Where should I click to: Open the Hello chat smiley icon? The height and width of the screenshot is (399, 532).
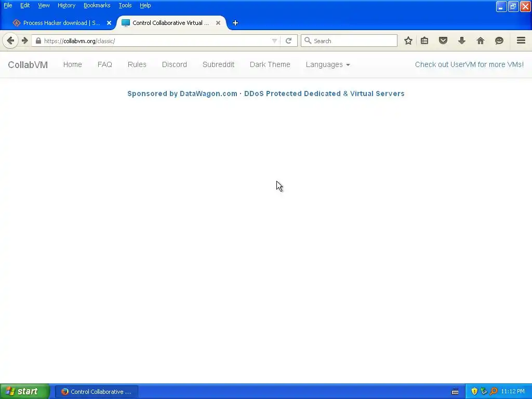pos(499,41)
